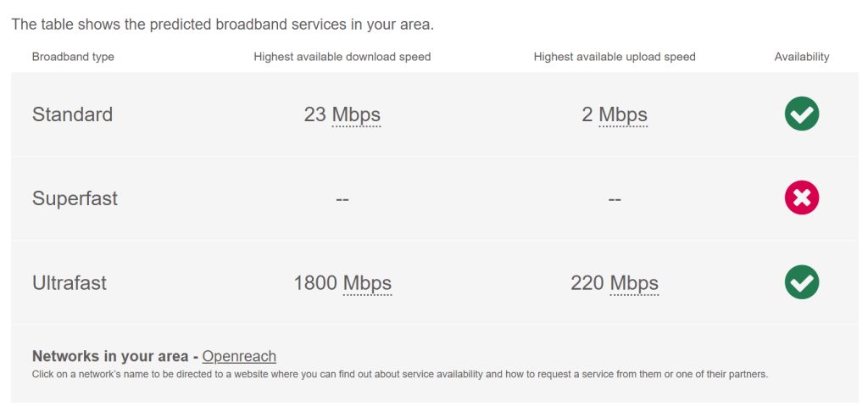Click the Highest available download speed header
Image resolution: width=868 pixels, height=412 pixels.
click(x=342, y=57)
